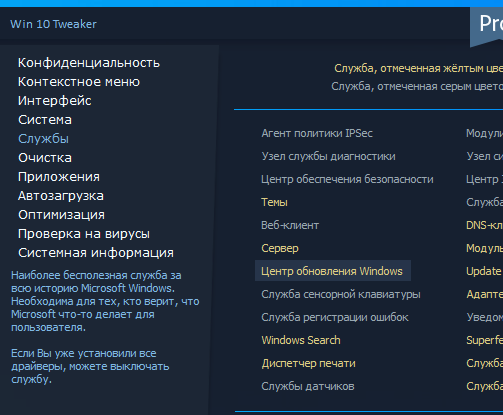Open the Конфиденциальность section

pyautogui.click(x=89, y=63)
